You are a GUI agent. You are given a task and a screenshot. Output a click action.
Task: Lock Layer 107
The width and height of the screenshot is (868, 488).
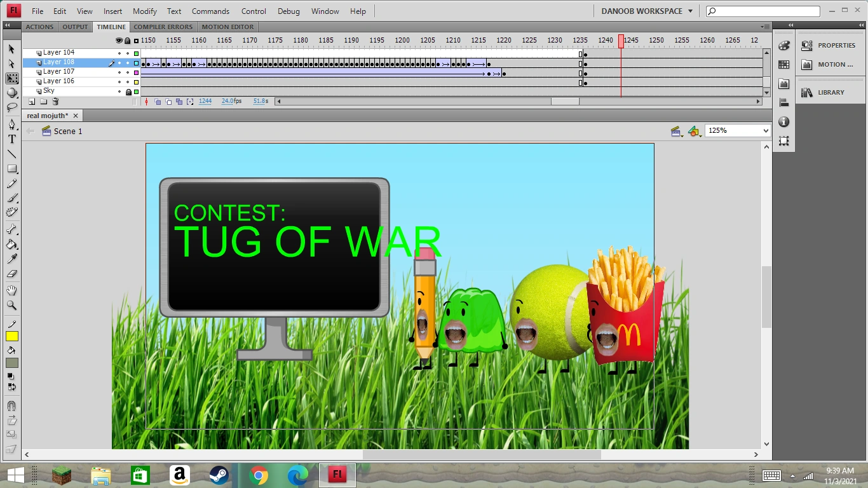click(127, 71)
